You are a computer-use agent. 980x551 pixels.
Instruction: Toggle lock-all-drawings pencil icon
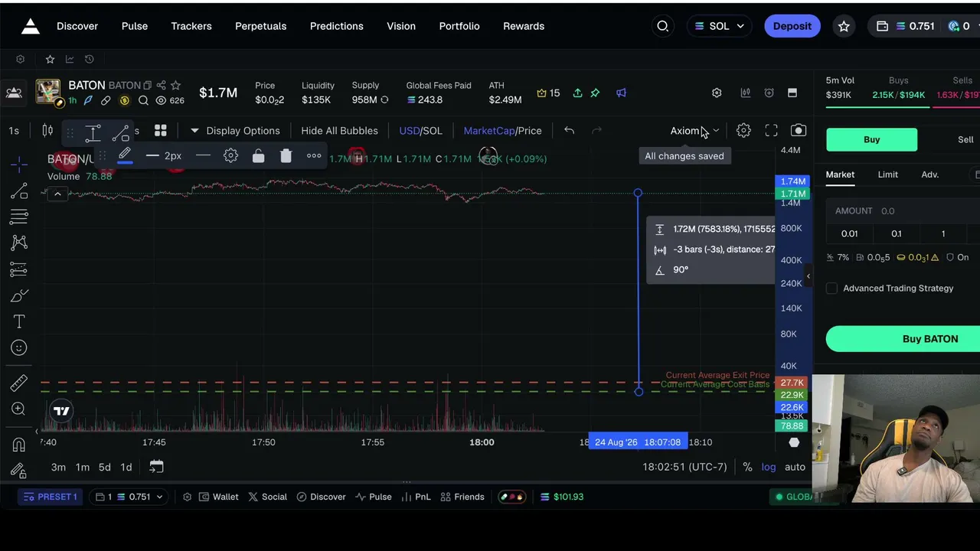(x=19, y=471)
